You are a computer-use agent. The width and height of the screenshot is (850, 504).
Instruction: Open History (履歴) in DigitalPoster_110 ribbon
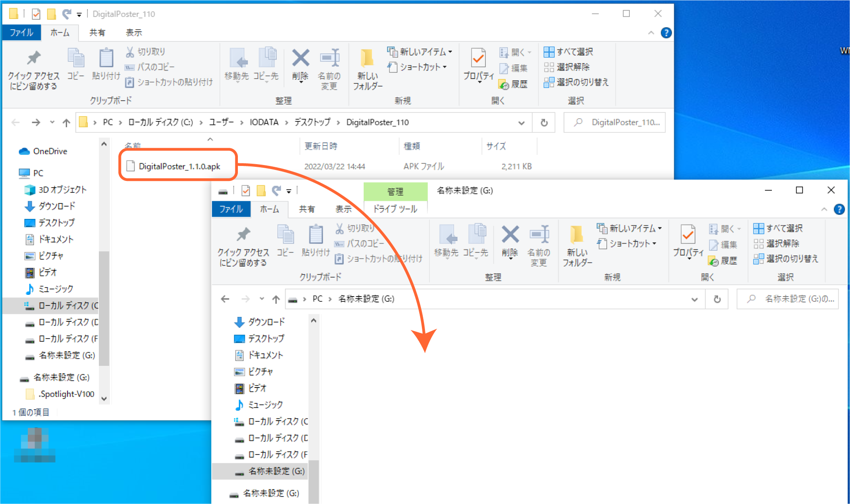[x=513, y=84]
